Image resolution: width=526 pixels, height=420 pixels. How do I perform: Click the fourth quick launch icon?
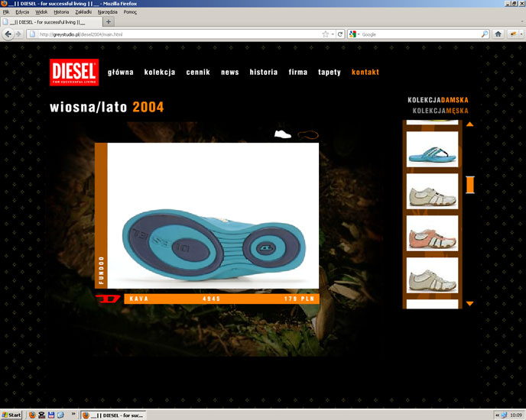(x=60, y=415)
